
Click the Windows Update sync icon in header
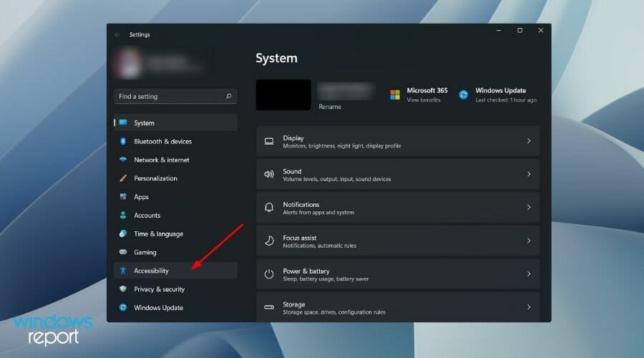pos(464,95)
